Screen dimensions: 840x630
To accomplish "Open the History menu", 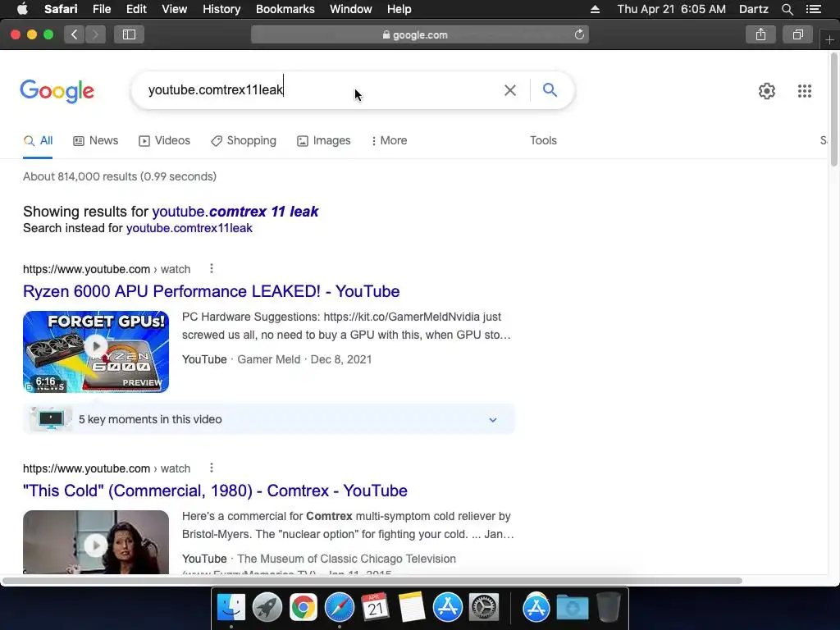I will click(221, 9).
